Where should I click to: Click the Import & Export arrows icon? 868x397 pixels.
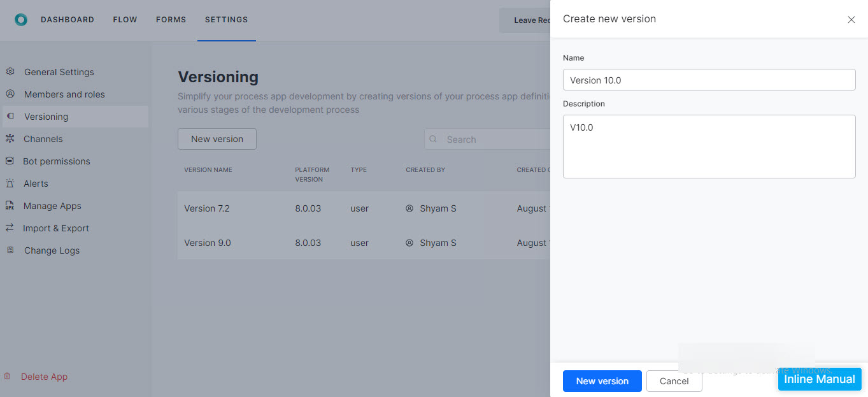10,227
